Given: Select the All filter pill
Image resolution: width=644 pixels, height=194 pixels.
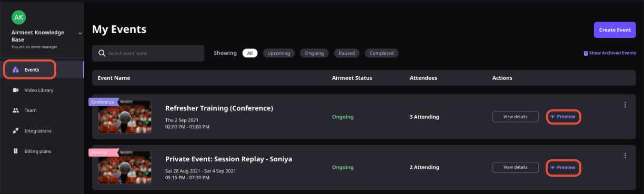Looking at the screenshot, I should (x=250, y=53).
